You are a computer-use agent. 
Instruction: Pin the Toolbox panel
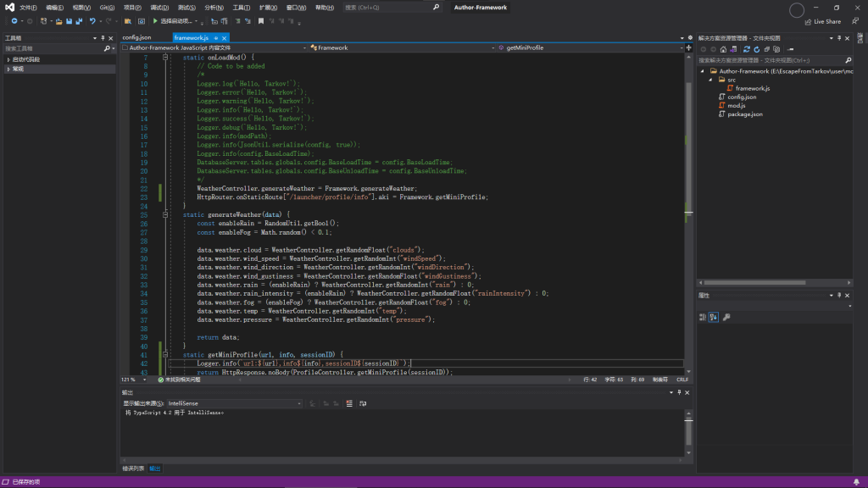click(103, 38)
